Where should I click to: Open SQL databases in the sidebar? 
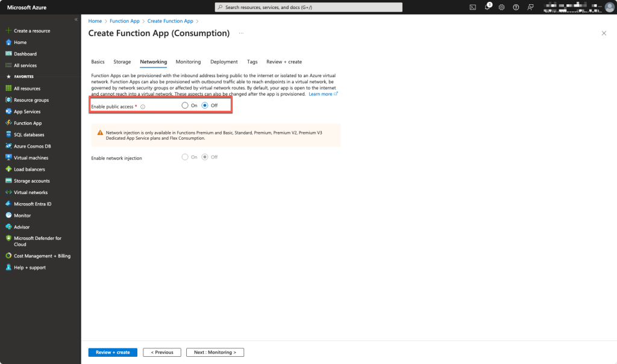pyautogui.click(x=29, y=134)
